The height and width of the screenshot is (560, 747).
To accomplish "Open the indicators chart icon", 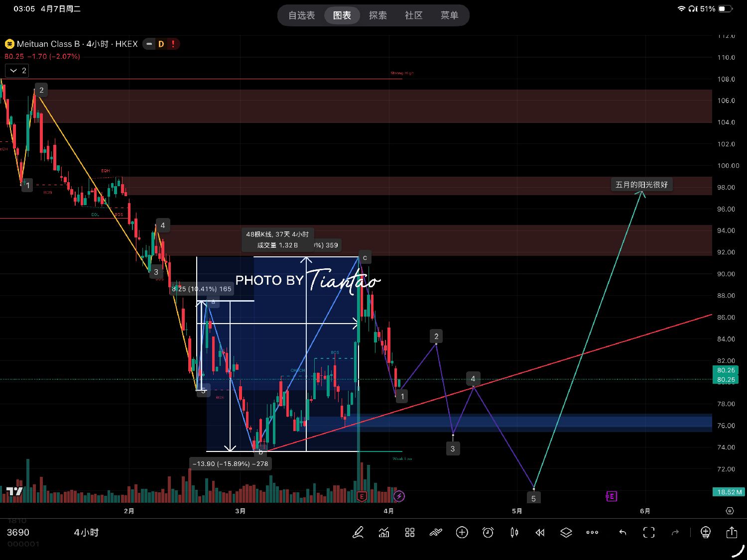I will click(x=384, y=533).
